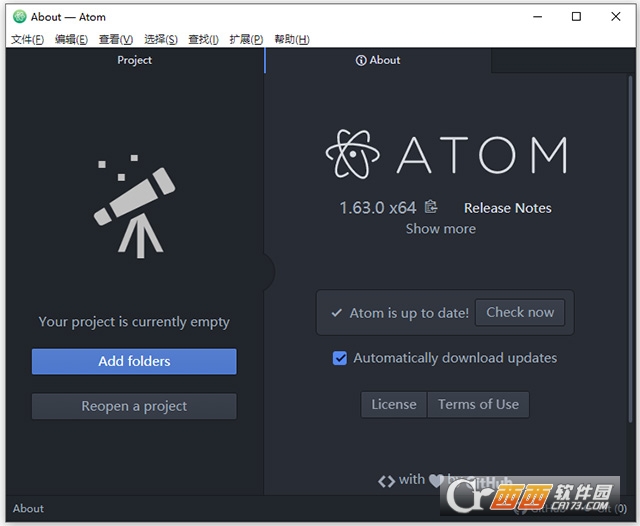Click the About pane vertical scrollbar
This screenshot has width=640, height=526.
[x=630, y=249]
